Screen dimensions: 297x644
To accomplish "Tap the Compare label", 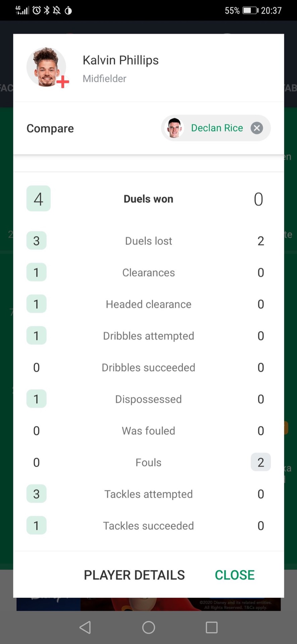I will click(x=50, y=128).
